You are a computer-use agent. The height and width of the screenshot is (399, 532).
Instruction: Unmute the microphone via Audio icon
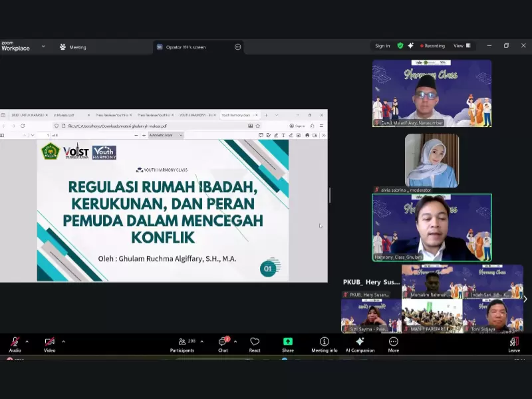click(15, 342)
